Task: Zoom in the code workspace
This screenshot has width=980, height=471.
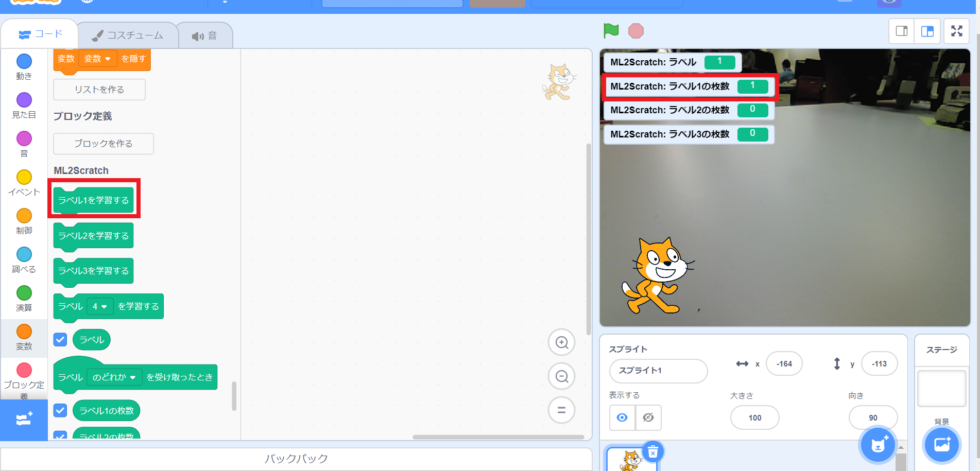Action: [x=562, y=342]
